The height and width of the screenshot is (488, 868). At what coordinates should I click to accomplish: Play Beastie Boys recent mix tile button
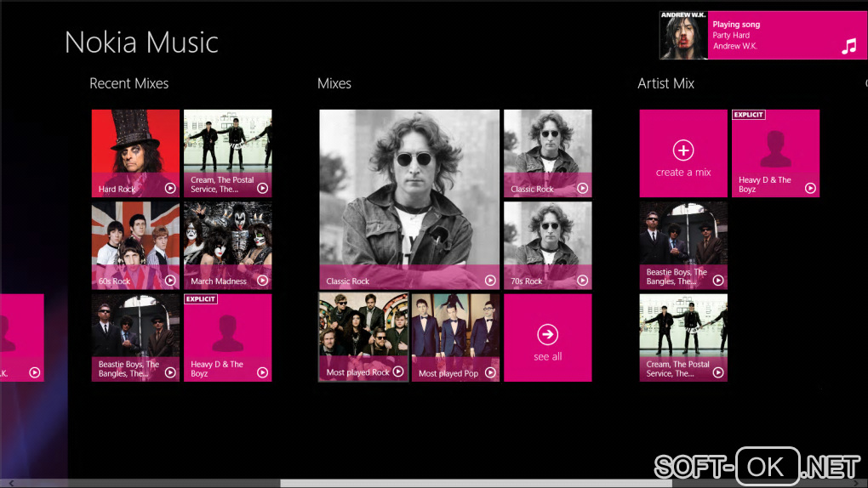point(170,372)
